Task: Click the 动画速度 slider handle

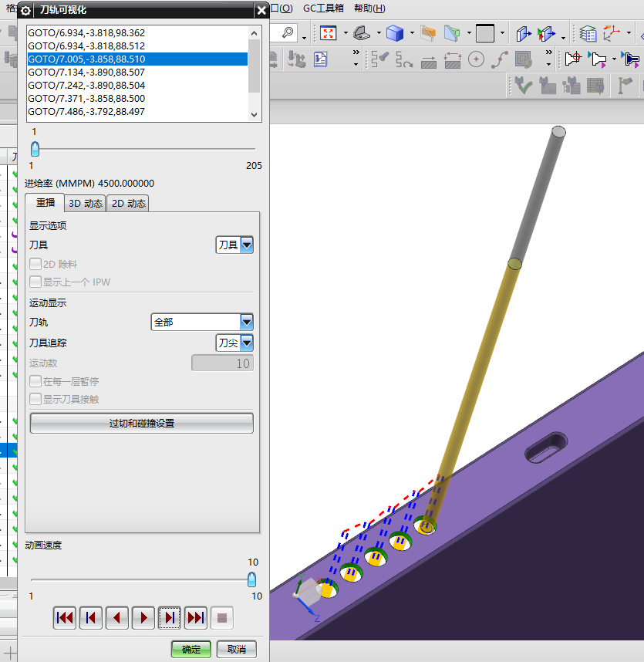Action: pos(251,579)
